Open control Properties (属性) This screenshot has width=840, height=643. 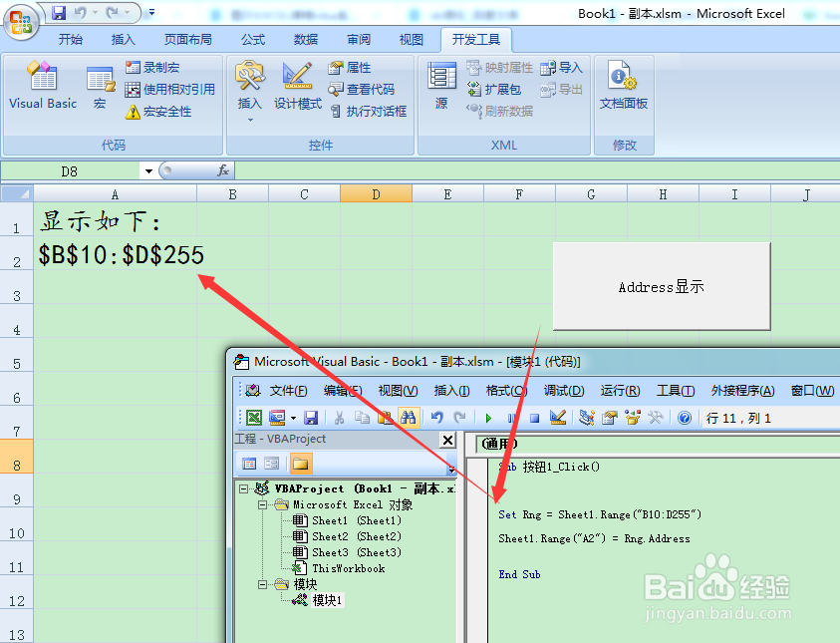pos(350,68)
